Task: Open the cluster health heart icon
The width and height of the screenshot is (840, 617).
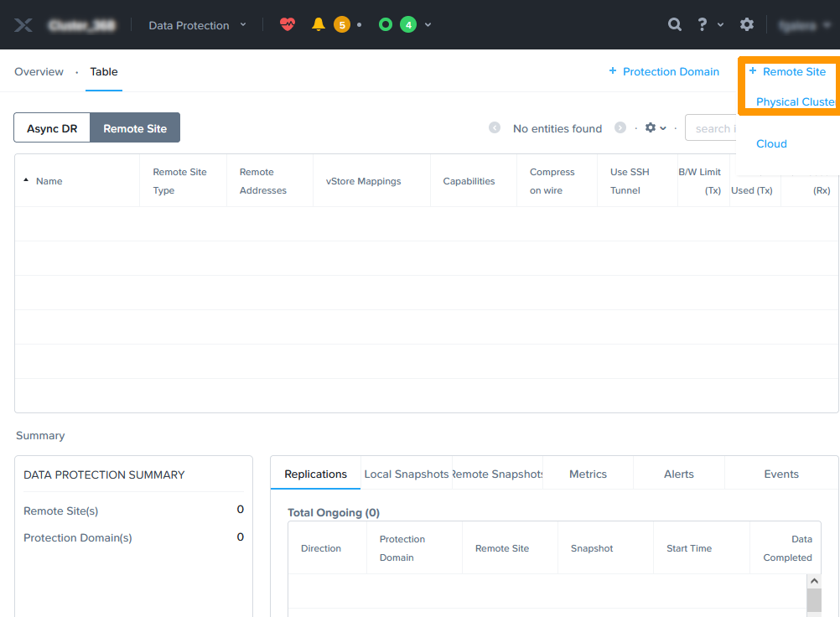Action: coord(288,25)
